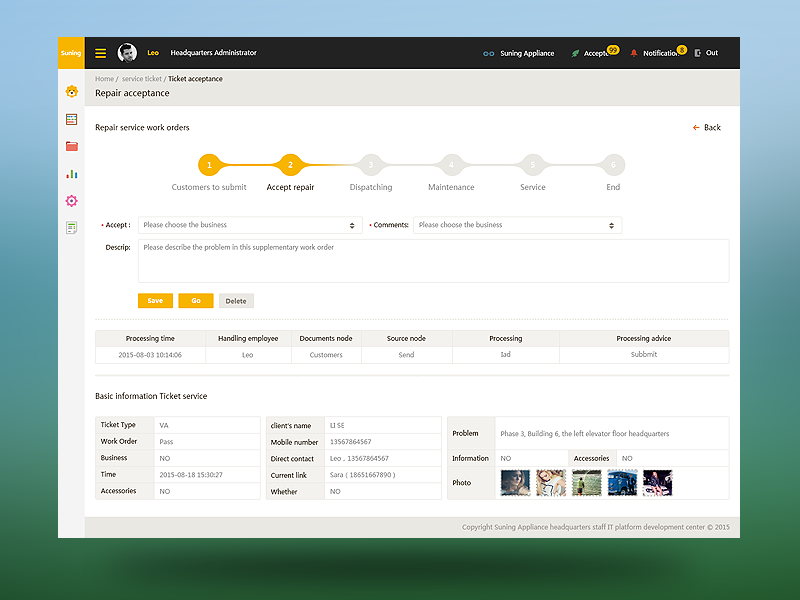Click the grey Delete button

[x=236, y=300]
